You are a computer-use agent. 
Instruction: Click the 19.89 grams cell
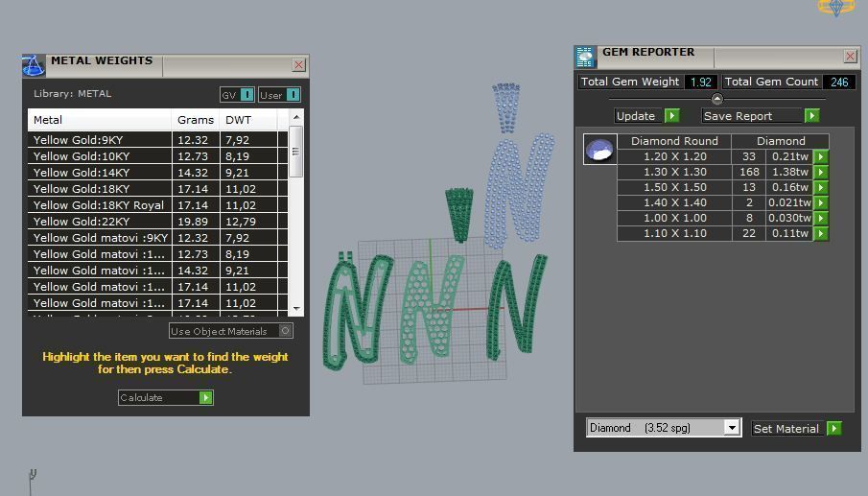[196, 222]
